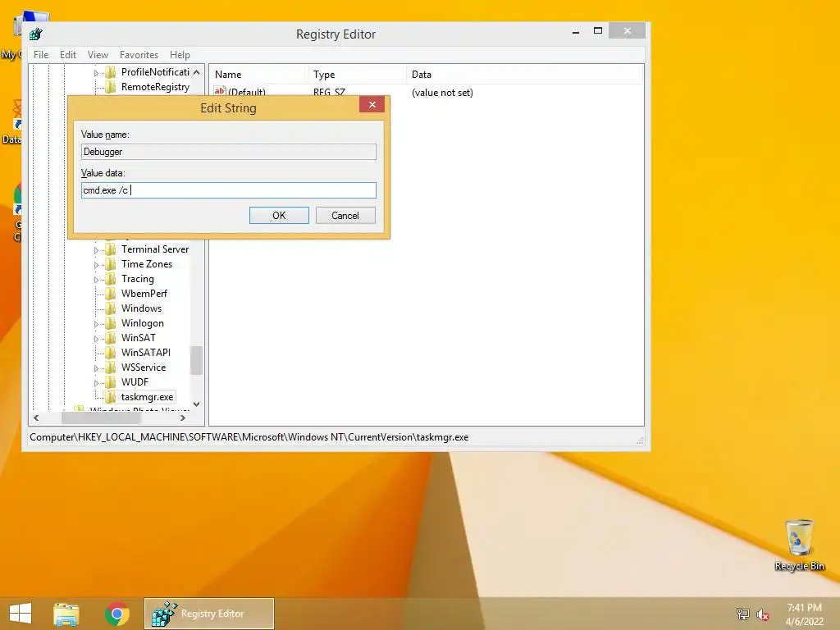Click the Name column header
This screenshot has width=840, height=630.
(258, 75)
